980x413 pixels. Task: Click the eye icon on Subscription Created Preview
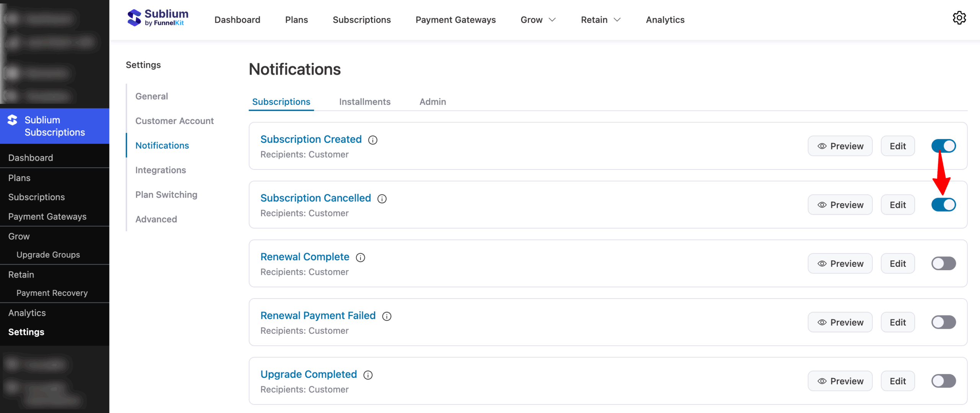click(822, 146)
